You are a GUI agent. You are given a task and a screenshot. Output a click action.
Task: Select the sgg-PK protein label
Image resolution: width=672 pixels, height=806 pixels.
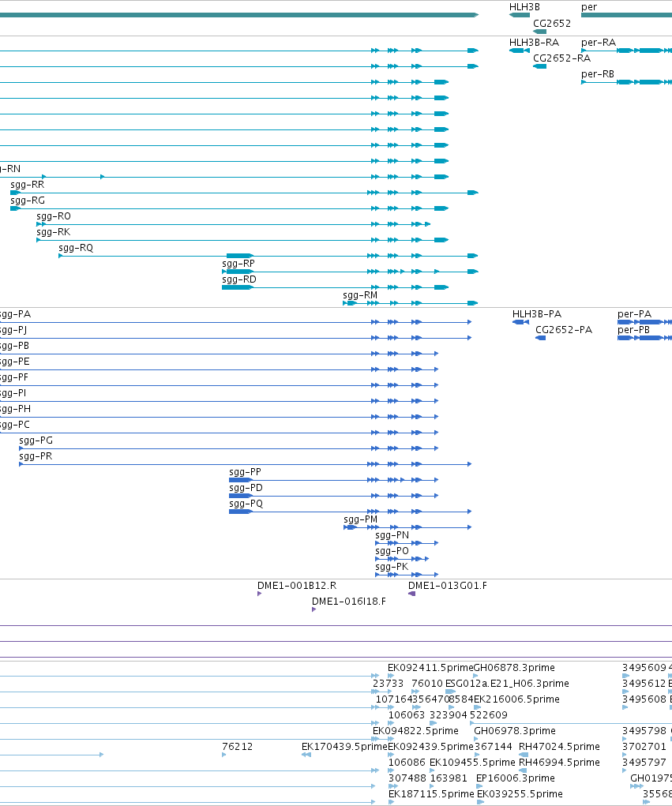click(x=392, y=567)
